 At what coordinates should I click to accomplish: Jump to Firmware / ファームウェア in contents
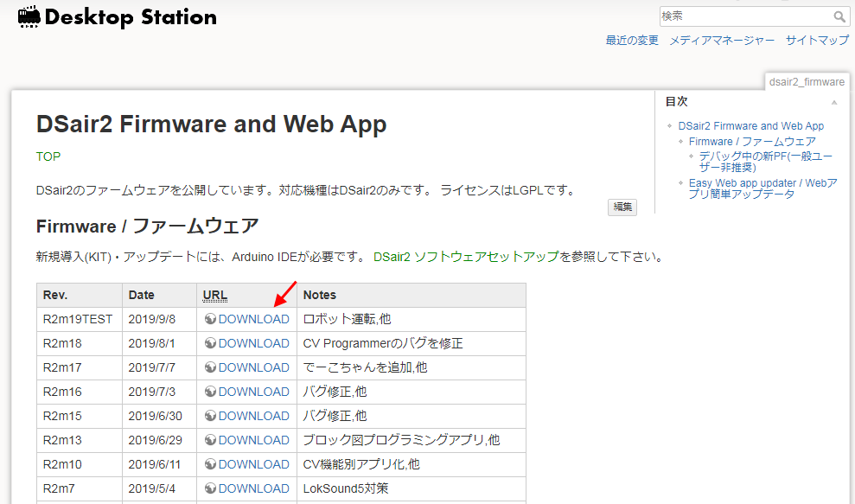click(x=752, y=141)
